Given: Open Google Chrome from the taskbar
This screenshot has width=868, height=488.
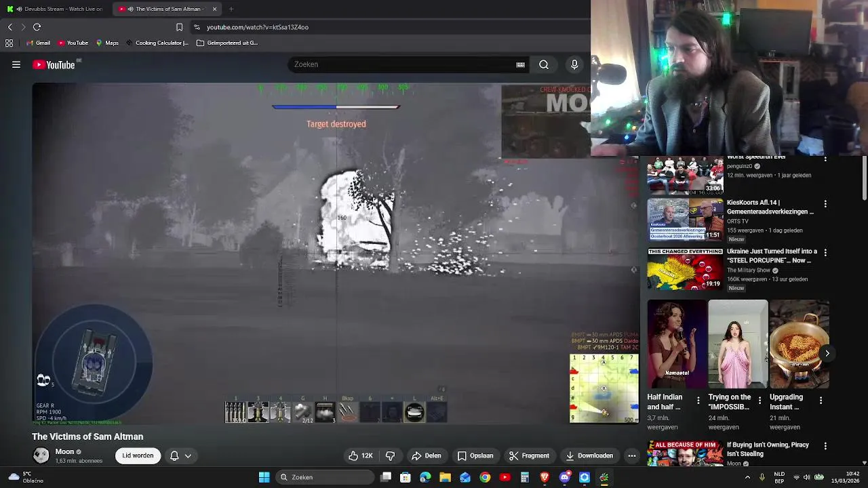Looking at the screenshot, I should (x=485, y=477).
